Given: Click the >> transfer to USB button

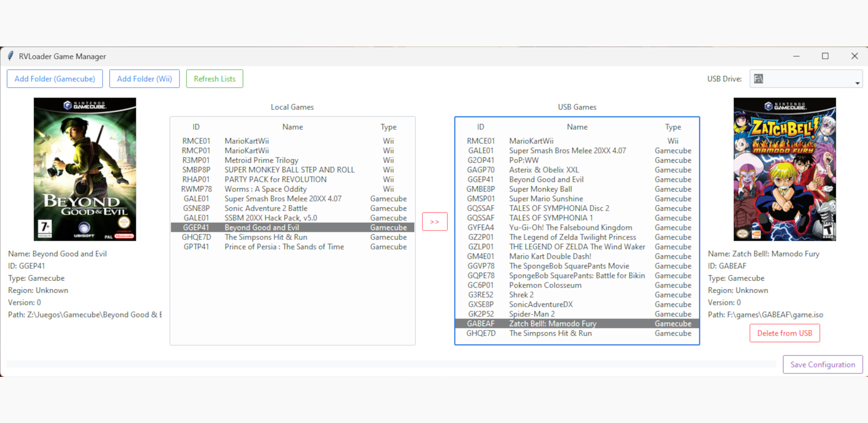Looking at the screenshot, I should 434,221.
